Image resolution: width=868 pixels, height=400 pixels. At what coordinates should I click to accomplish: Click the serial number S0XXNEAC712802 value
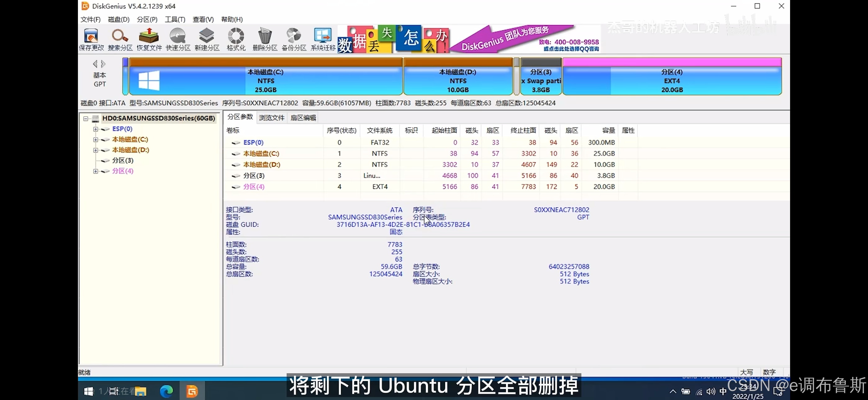tap(561, 210)
